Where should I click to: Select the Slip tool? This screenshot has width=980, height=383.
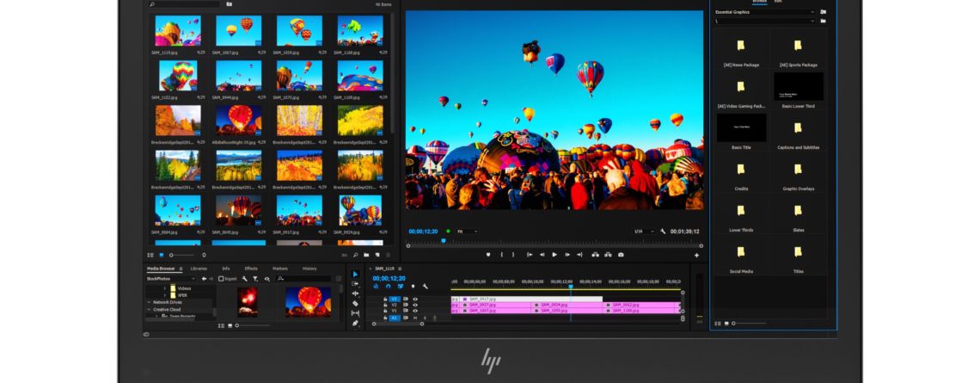[x=355, y=313]
